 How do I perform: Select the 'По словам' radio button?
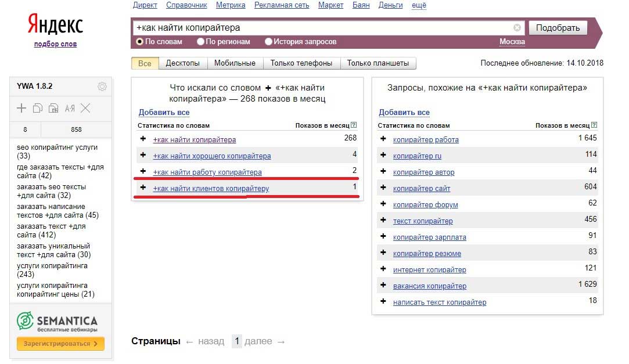point(139,41)
